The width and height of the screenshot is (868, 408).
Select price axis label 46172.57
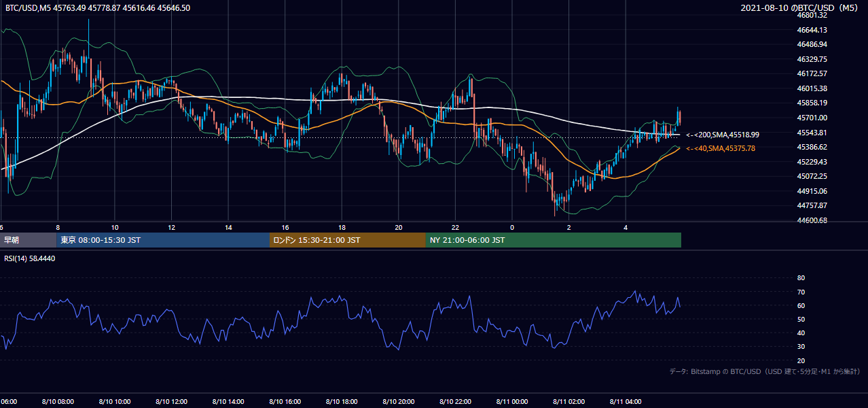tap(812, 73)
